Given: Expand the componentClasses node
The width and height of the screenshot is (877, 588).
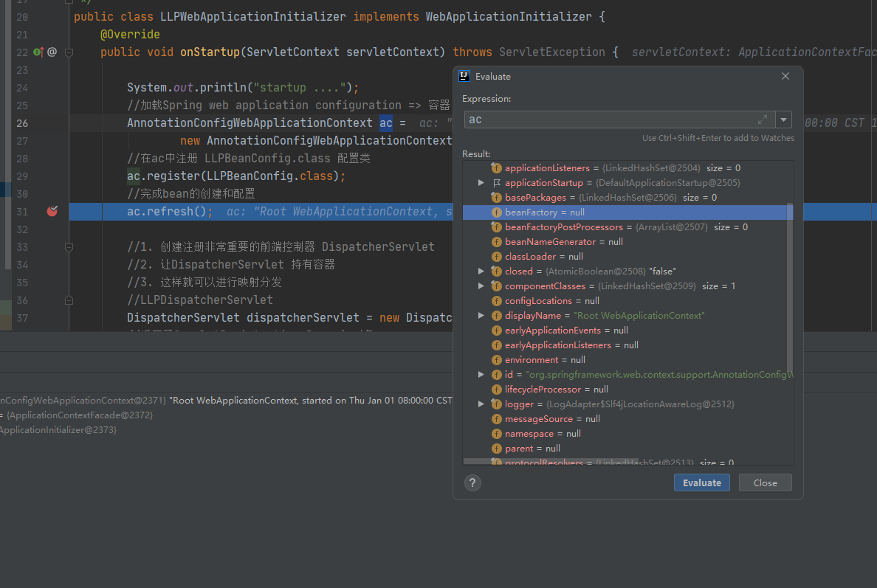Looking at the screenshot, I should (x=481, y=286).
